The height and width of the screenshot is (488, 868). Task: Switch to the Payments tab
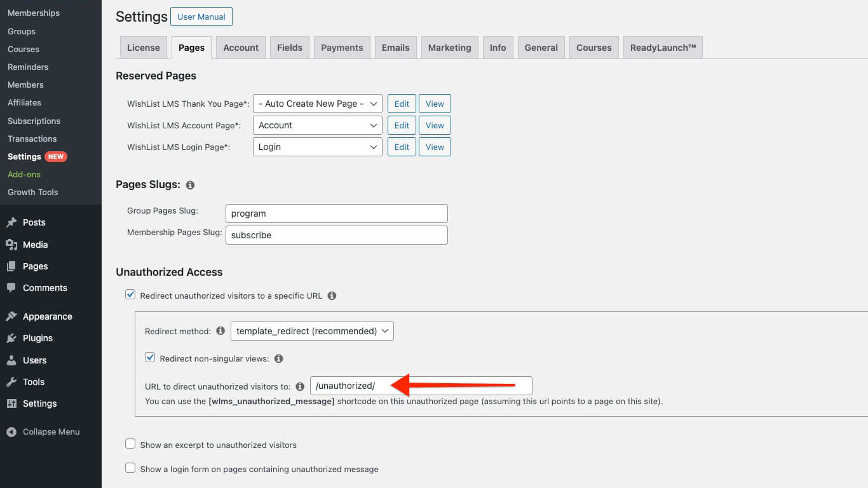click(x=342, y=48)
